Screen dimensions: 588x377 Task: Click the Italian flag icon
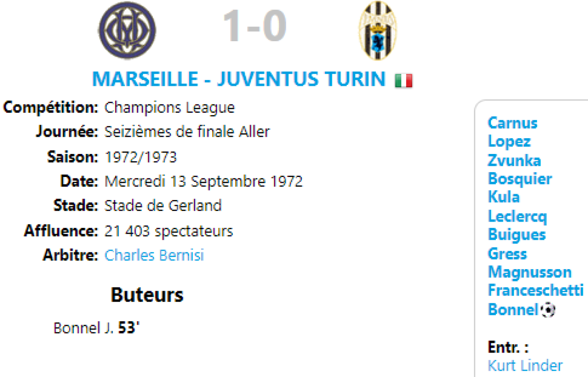[x=403, y=80]
